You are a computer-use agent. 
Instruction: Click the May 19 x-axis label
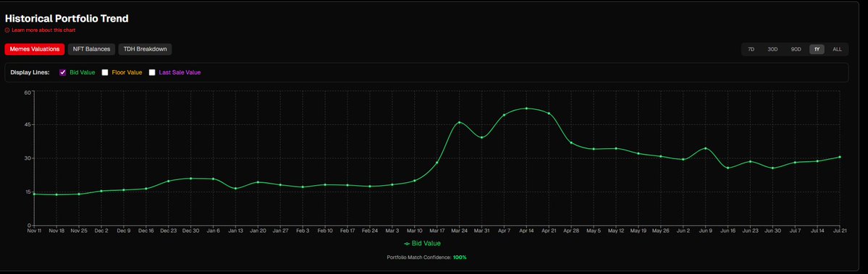coord(639,231)
